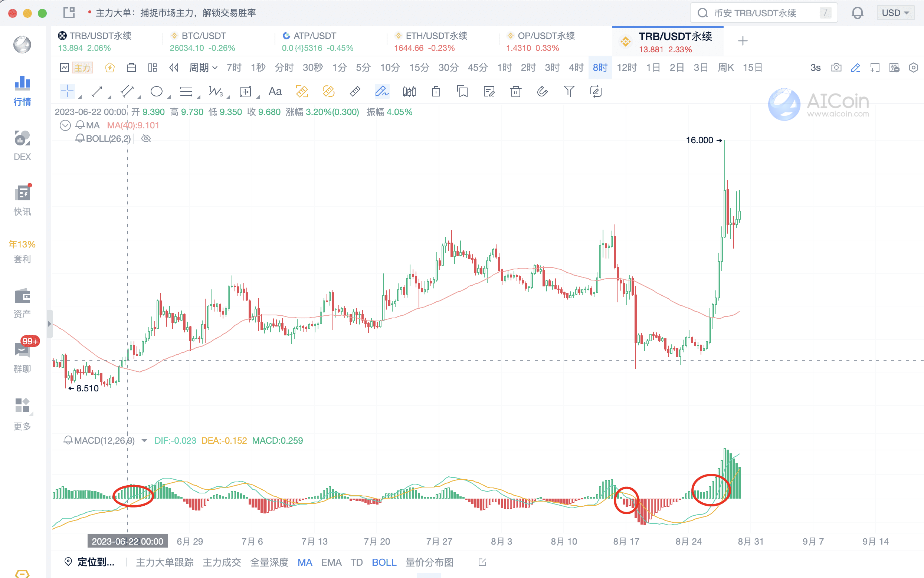Switch to the OP/USDT永续 tab
924x578 pixels.
point(554,41)
